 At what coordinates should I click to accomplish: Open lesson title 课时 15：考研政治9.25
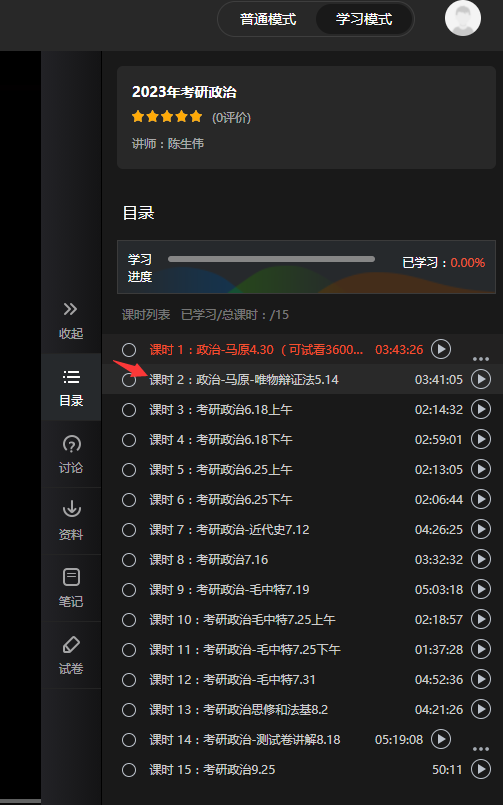pos(212,770)
